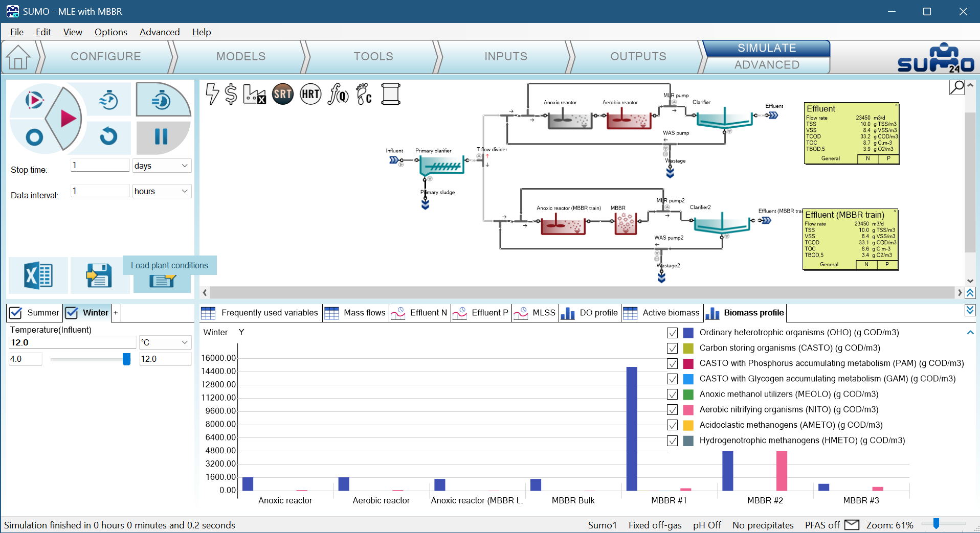980x533 pixels.
Task: Open the Stop time units dropdown
Action: 162,166
